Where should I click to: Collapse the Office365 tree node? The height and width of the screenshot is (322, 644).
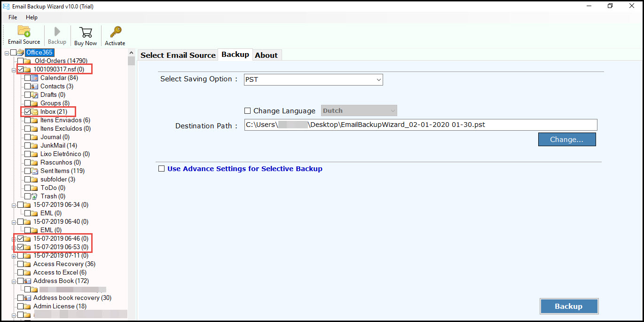7,53
